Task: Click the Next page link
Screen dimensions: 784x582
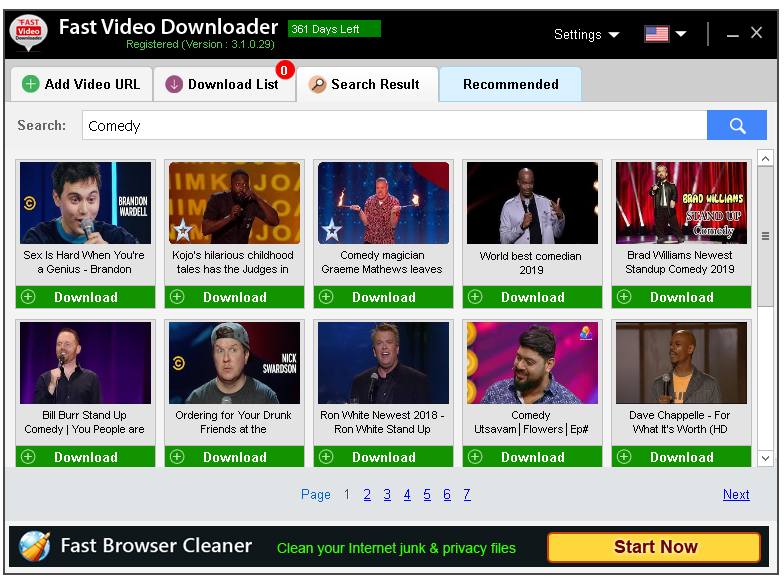Action: 736,494
